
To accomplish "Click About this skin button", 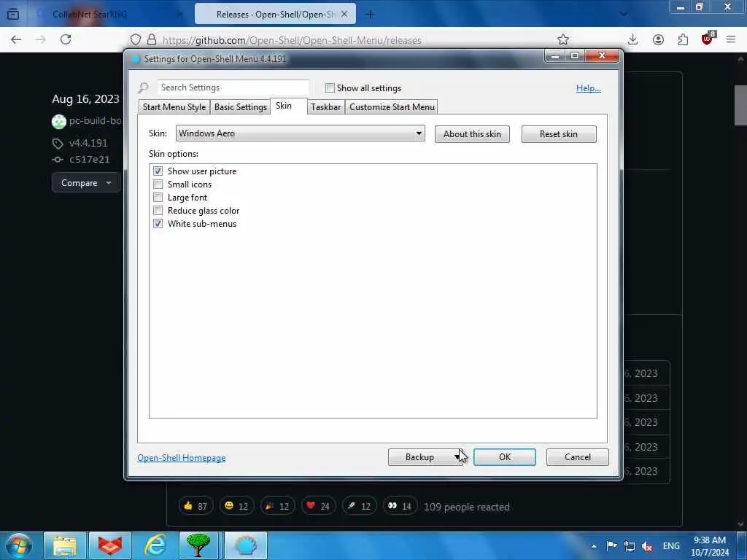I will coord(472,134).
